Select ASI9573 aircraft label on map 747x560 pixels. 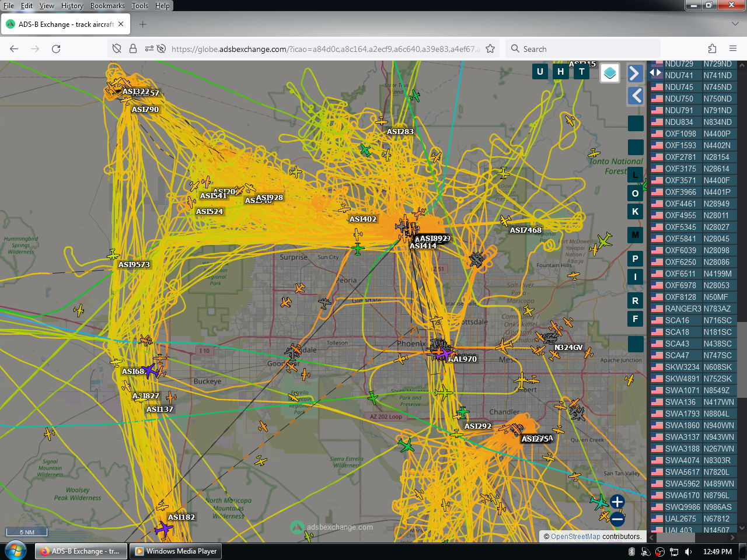[134, 265]
